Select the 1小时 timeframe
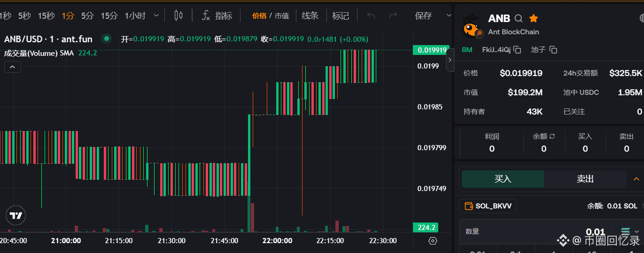This screenshot has width=644, height=253. (x=135, y=15)
